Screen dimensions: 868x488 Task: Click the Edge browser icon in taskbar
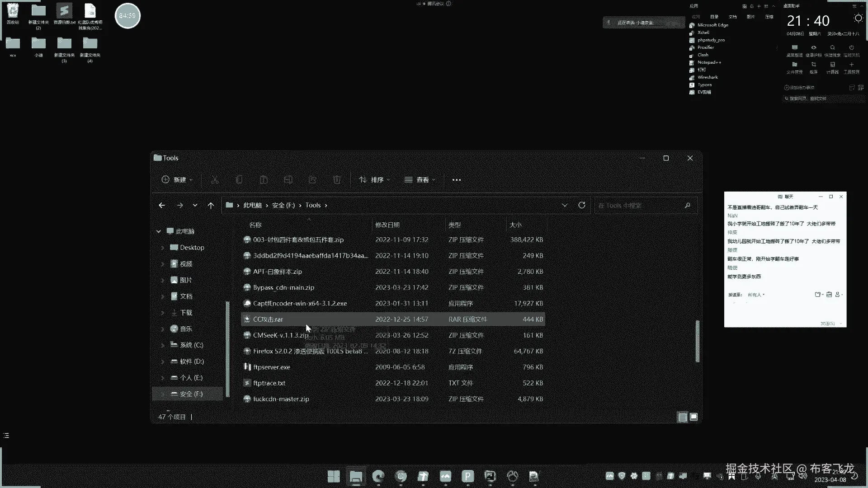[x=378, y=476]
